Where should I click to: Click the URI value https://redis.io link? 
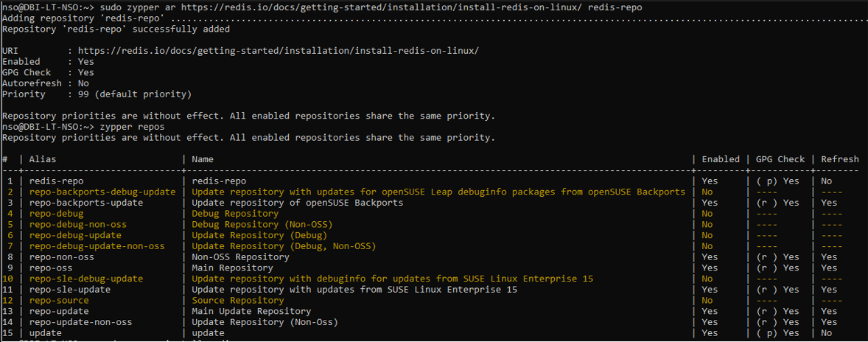tap(279, 50)
